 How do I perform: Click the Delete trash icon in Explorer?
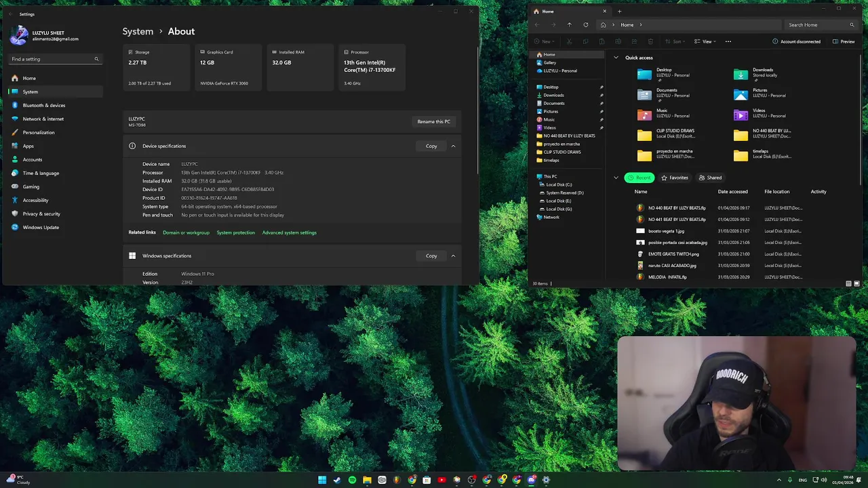click(x=650, y=41)
